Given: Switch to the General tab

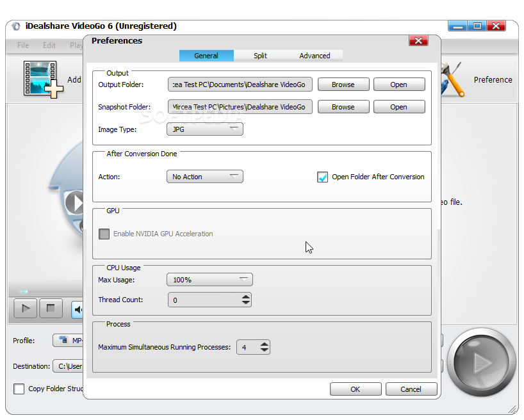Looking at the screenshot, I should [206, 56].
